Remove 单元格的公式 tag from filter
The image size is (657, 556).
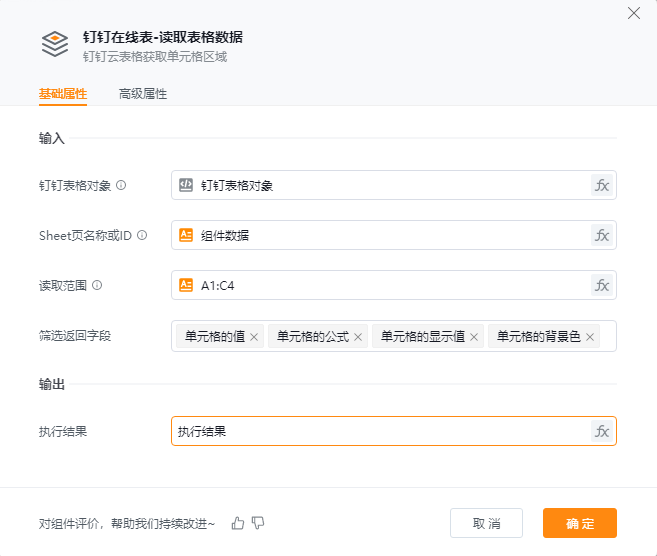pos(358,337)
